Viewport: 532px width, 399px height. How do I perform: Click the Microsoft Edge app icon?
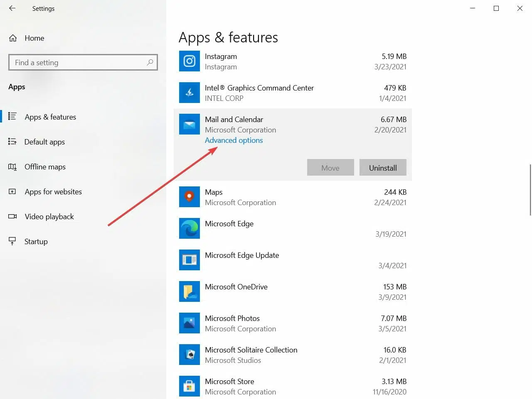pos(190,228)
